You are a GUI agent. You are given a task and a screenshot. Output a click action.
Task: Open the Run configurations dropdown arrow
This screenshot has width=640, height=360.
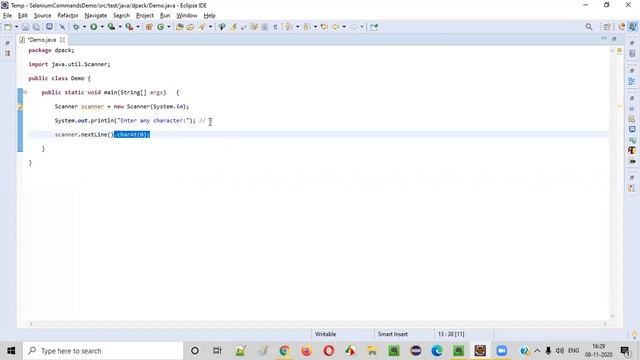[x=102, y=27]
